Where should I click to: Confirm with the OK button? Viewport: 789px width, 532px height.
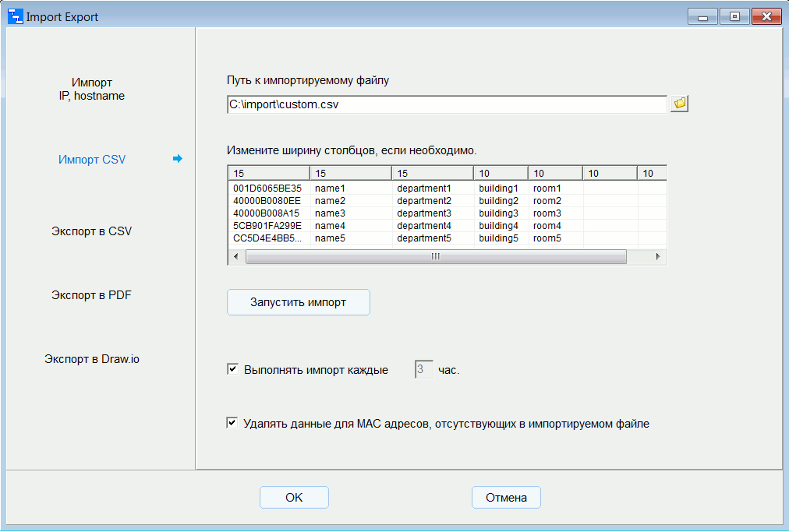pyautogui.click(x=294, y=498)
